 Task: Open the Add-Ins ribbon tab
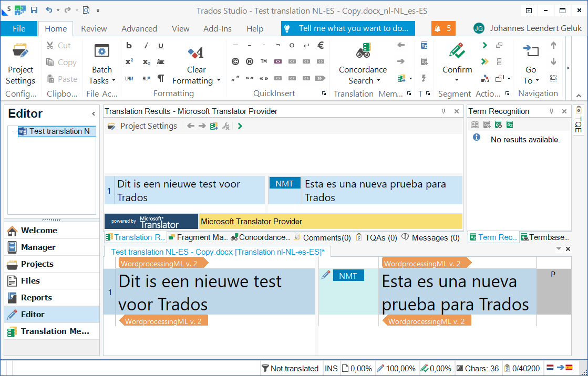tap(218, 28)
